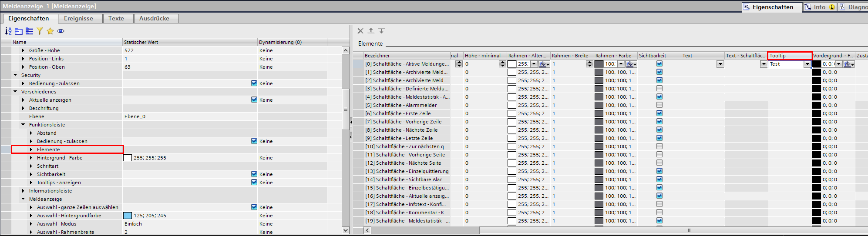Select the Ebene_0 value cell
The width and height of the screenshot is (868, 236).
pyautogui.click(x=190, y=116)
